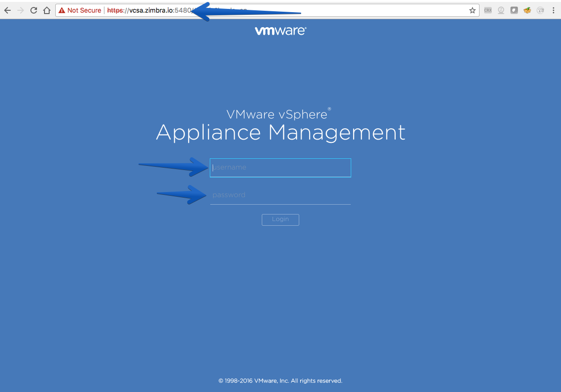This screenshot has width=561, height=392.
Task: Click the vmware logo at top
Action: click(x=280, y=31)
